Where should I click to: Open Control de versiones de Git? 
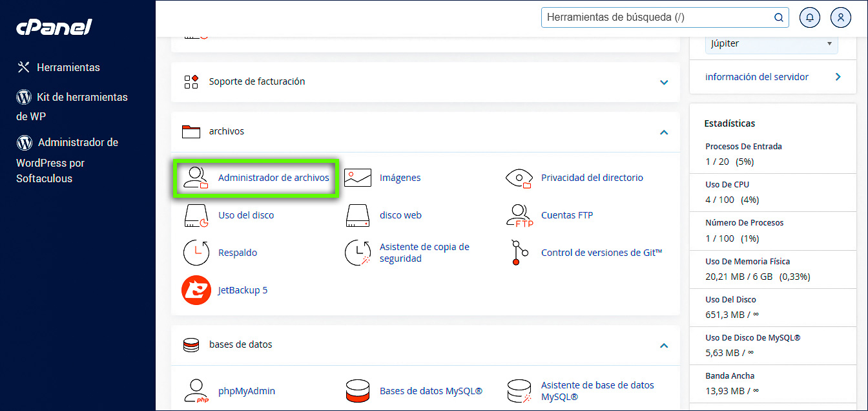click(x=600, y=252)
